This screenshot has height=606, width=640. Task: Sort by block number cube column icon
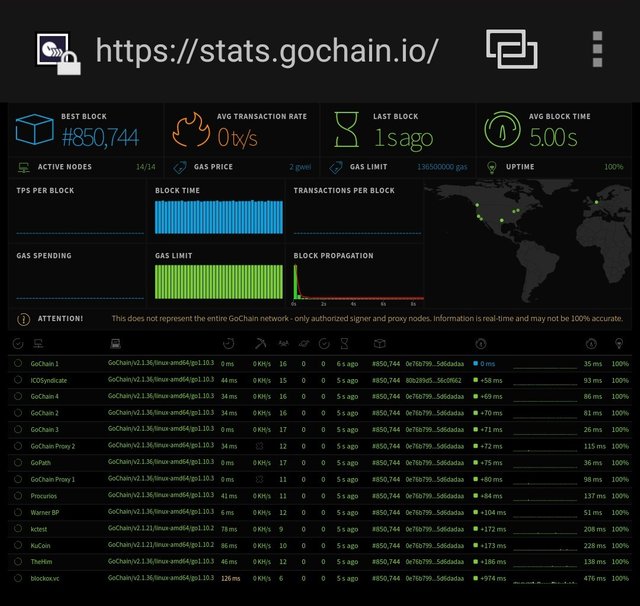coord(380,344)
